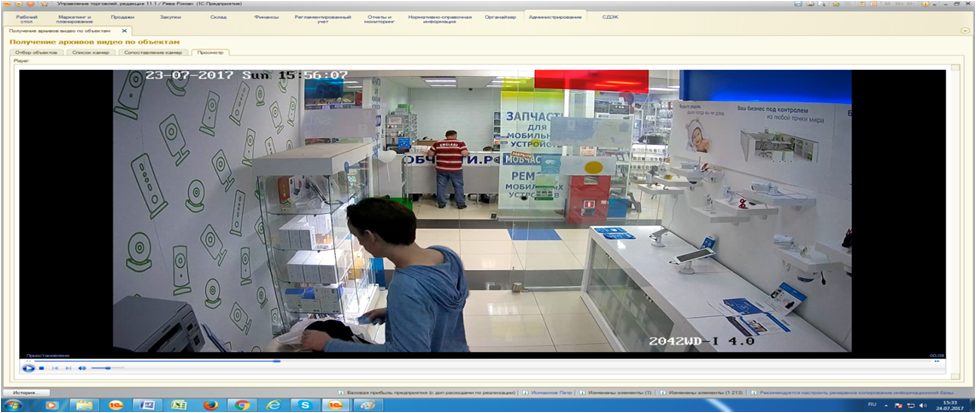This screenshot has width=976, height=413.
Task: Open the Windows Start menu
Action: pyautogui.click(x=12, y=405)
